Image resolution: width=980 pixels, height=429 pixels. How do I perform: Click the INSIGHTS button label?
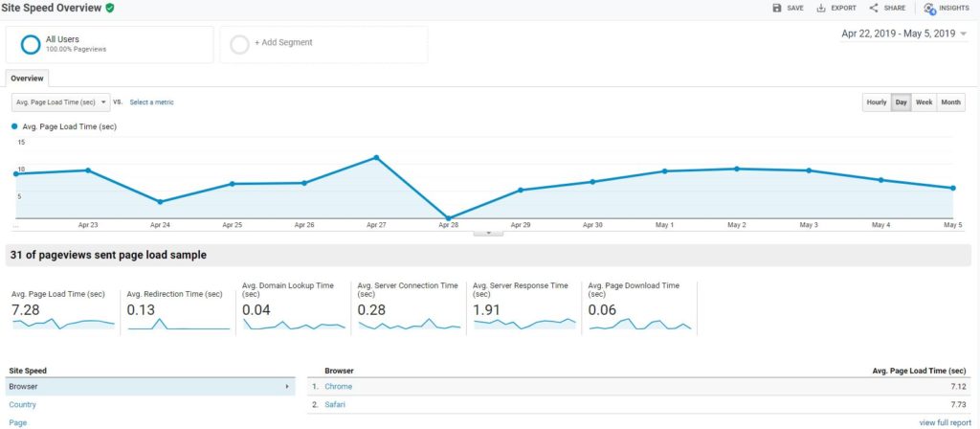coord(954,8)
